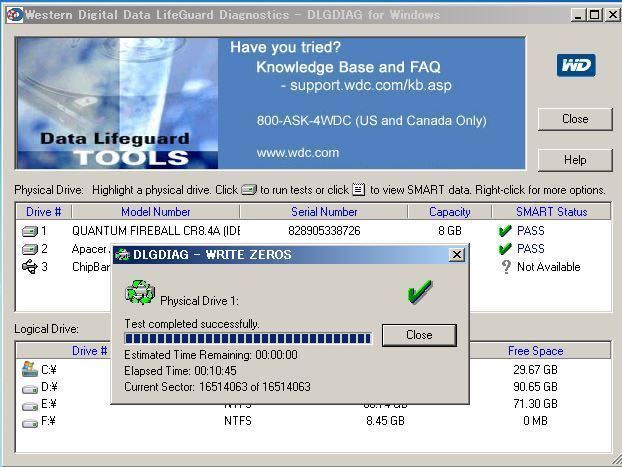This screenshot has width=622, height=467.
Task: Select the F: logical drive icon
Action: point(30,423)
